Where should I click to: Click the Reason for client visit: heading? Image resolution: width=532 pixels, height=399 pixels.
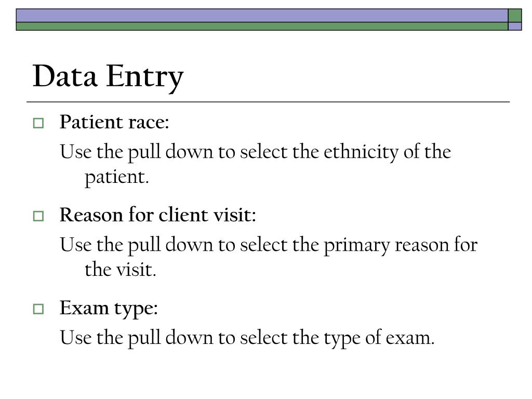tap(158, 215)
